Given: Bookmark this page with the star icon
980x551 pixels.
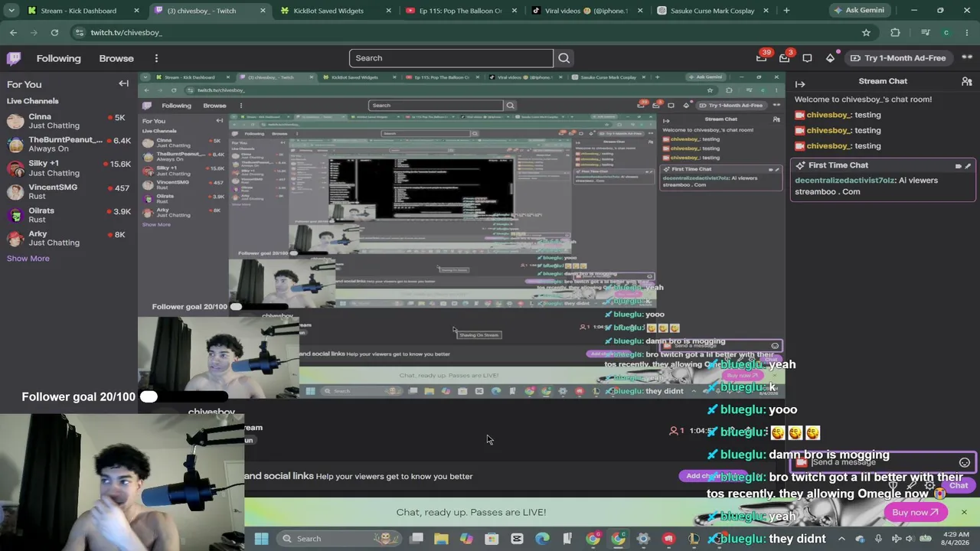Looking at the screenshot, I should (x=866, y=33).
